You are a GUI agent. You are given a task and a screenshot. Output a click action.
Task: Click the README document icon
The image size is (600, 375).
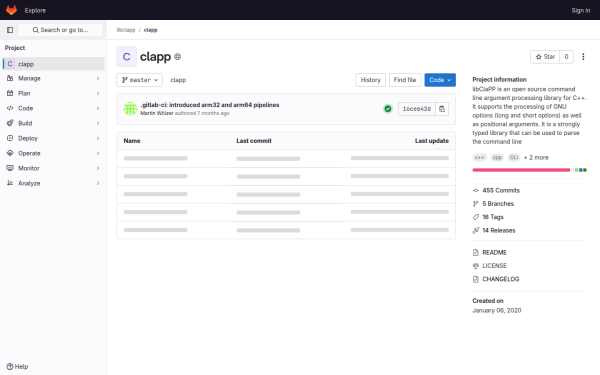point(476,253)
